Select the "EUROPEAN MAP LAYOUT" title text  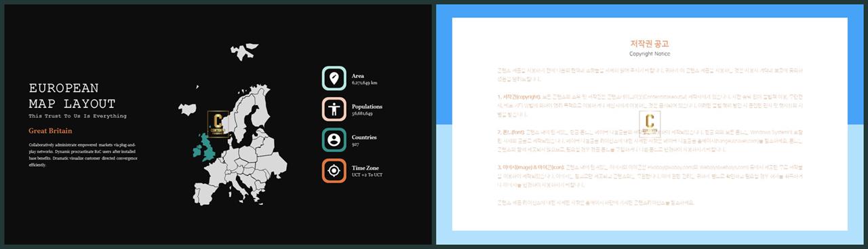point(73,96)
